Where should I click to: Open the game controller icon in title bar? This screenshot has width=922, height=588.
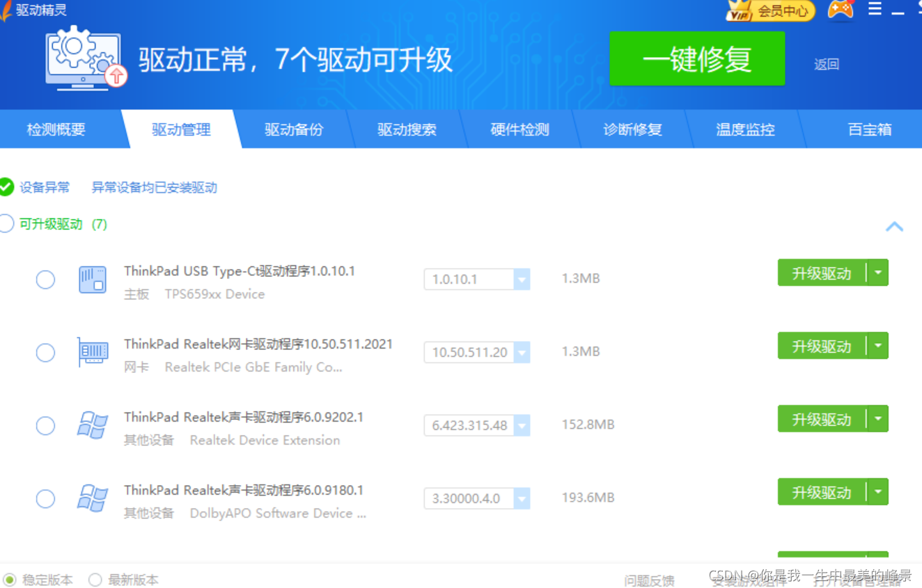click(x=841, y=10)
